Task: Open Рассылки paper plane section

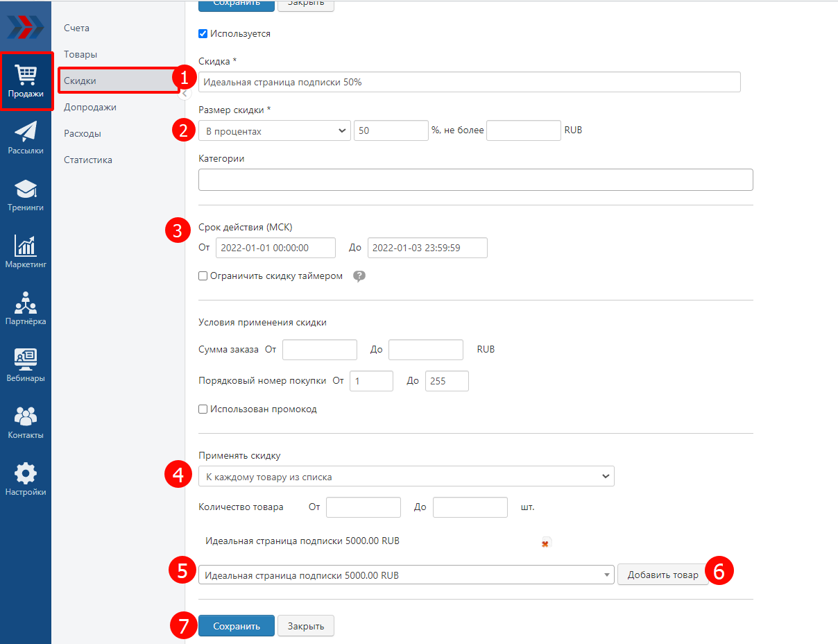Action: point(26,137)
